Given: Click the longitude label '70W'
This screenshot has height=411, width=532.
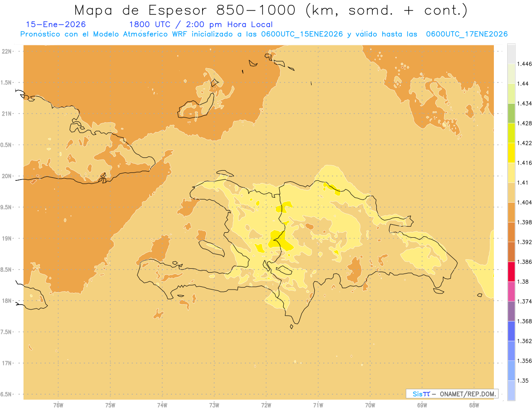Looking at the screenshot, I should click(x=370, y=405).
